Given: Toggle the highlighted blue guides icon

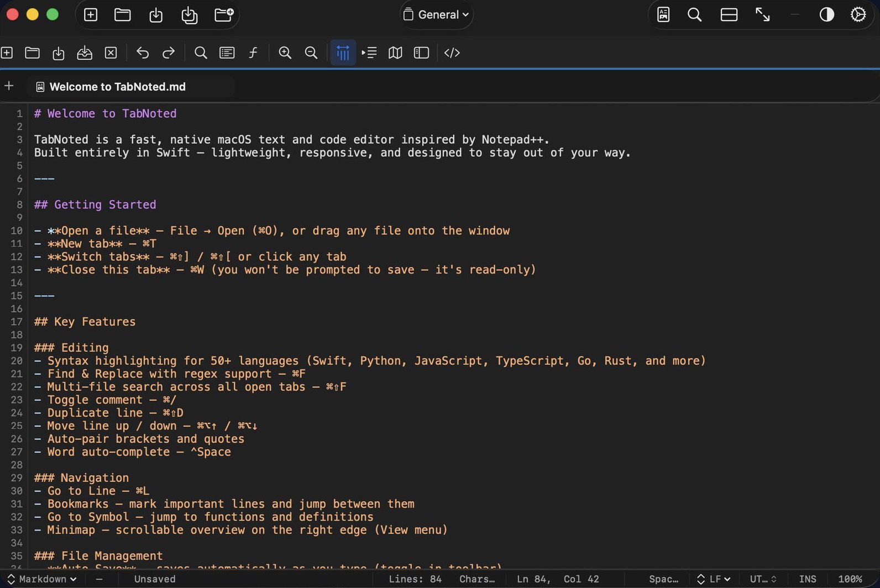Looking at the screenshot, I should point(343,53).
